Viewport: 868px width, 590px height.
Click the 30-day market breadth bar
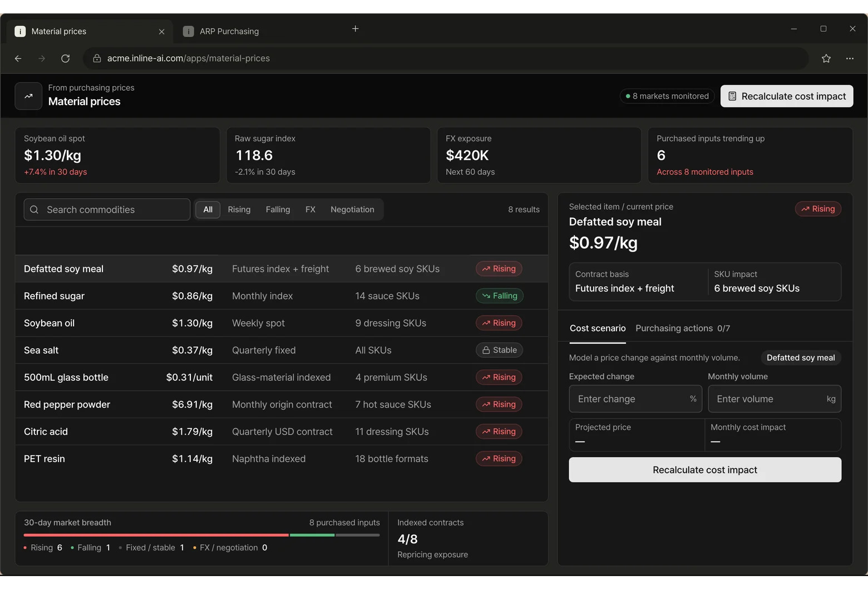click(202, 535)
